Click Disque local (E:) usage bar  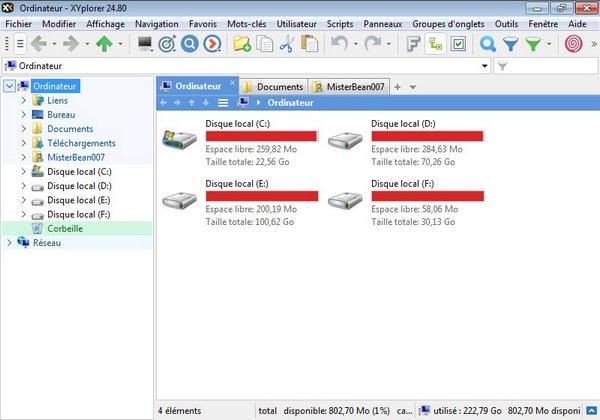tap(262, 196)
